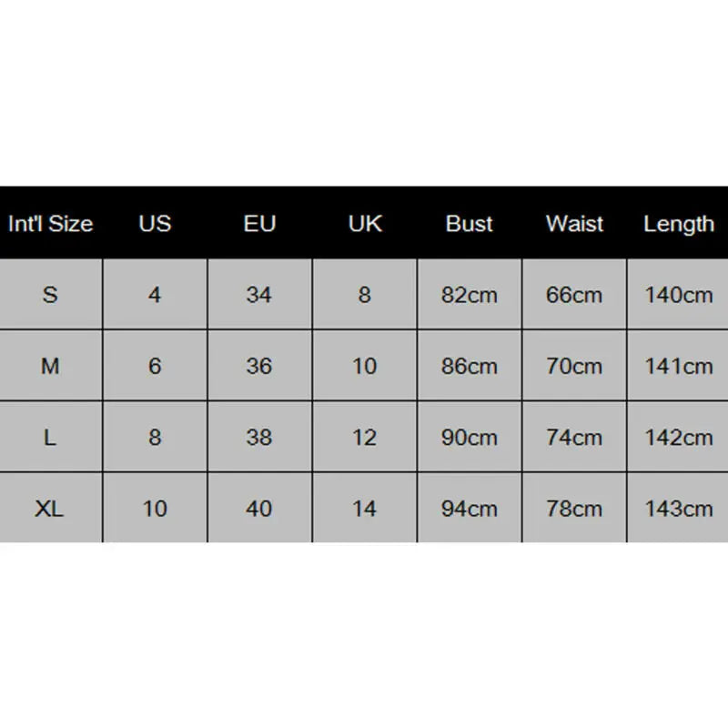The width and height of the screenshot is (728, 728).
Task: Click the M size row label
Action: pos(51,366)
